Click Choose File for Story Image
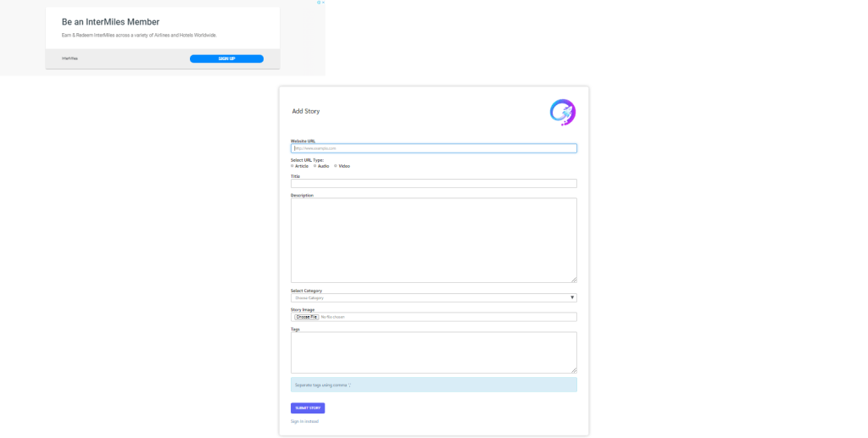 [306, 317]
